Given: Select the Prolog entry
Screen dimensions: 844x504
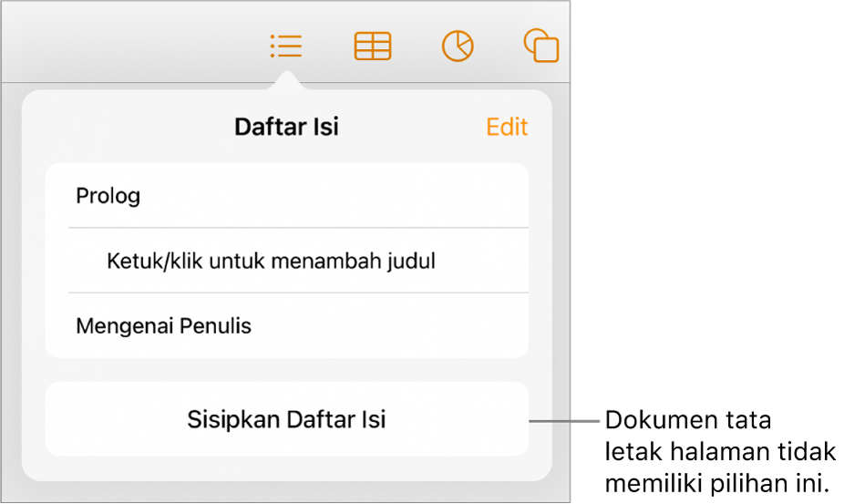Looking at the screenshot, I should [287, 195].
